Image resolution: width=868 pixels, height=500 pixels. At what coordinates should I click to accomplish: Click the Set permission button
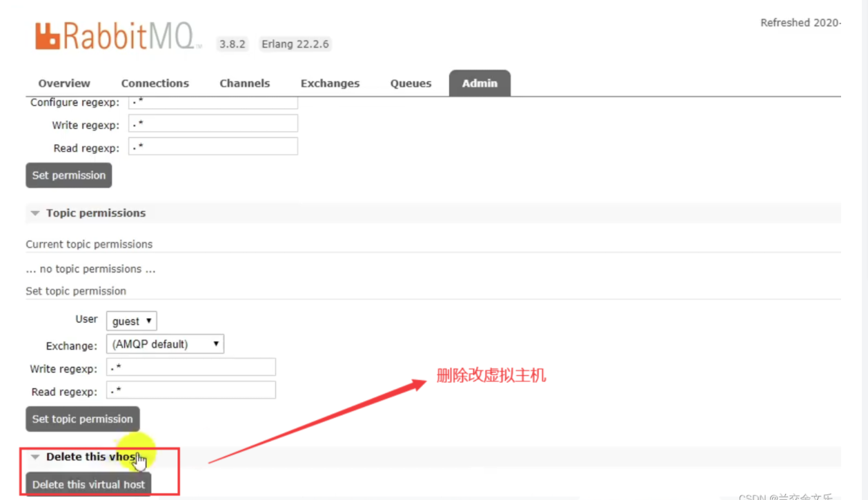click(68, 175)
